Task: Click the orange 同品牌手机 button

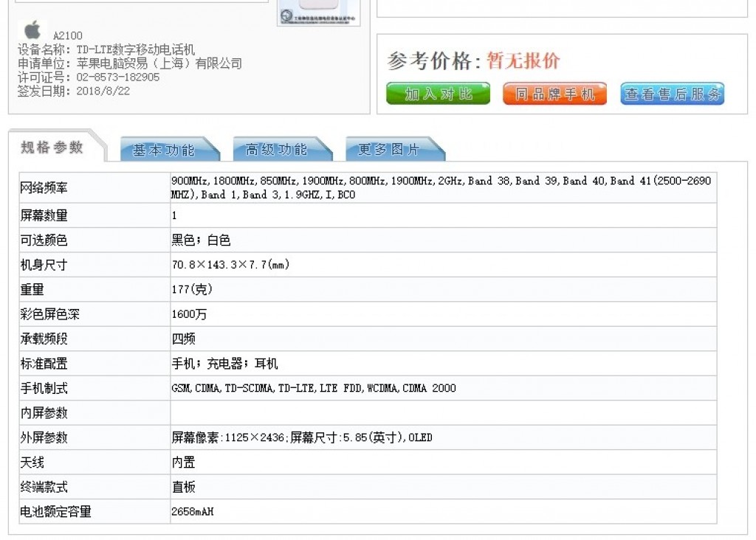Action: (x=554, y=94)
